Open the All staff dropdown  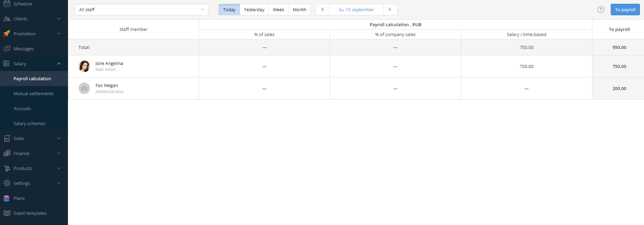coord(141,10)
